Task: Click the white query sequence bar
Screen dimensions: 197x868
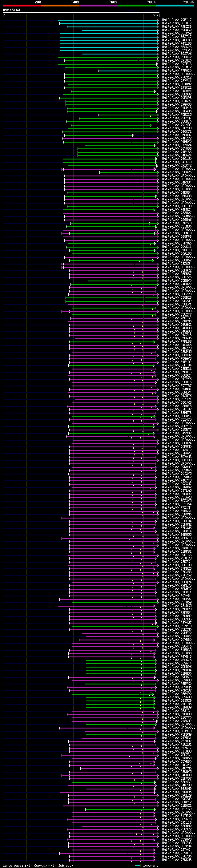Action: (81, 13)
